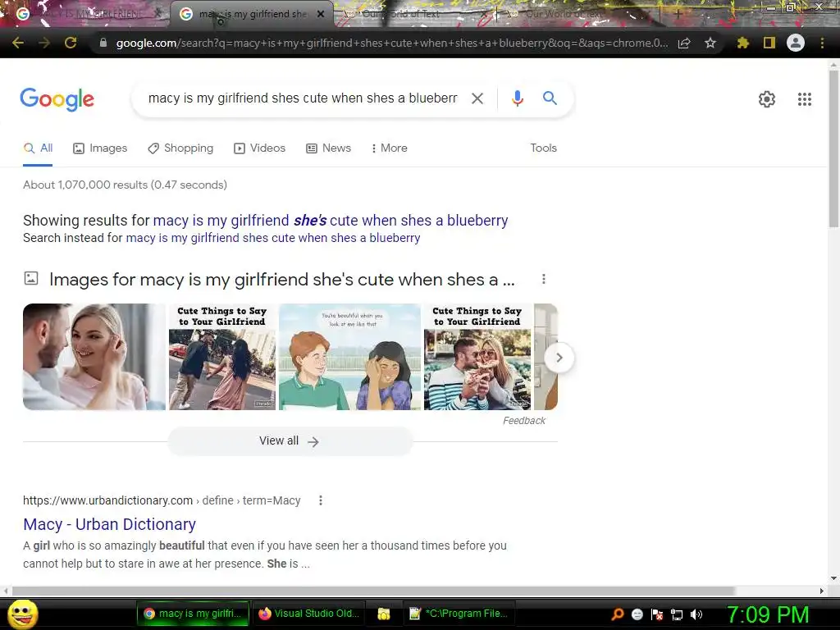Click inside the Google search text field
840x630 pixels.
303,98
